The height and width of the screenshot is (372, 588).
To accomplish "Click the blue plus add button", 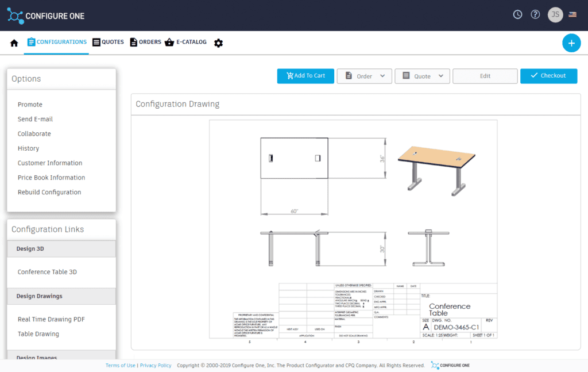I will click(571, 43).
